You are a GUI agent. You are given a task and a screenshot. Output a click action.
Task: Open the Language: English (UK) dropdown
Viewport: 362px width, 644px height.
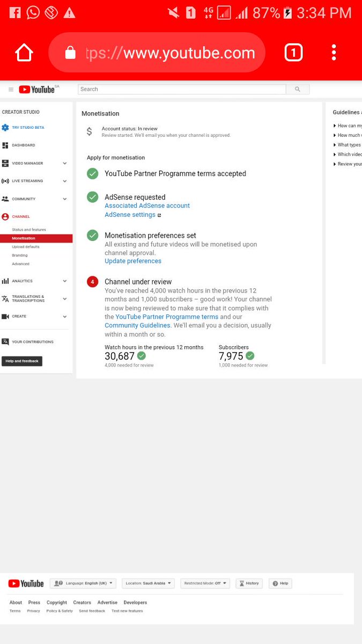pos(84,583)
